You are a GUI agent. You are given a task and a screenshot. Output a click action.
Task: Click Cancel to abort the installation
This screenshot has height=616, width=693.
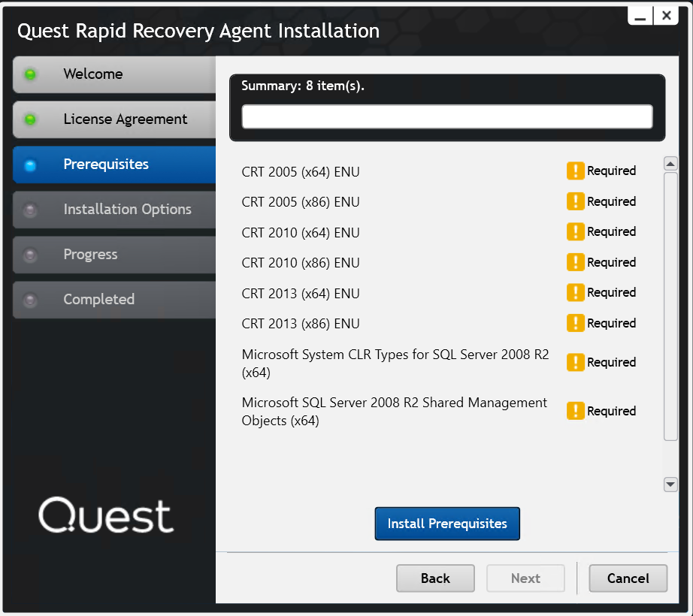point(628,578)
